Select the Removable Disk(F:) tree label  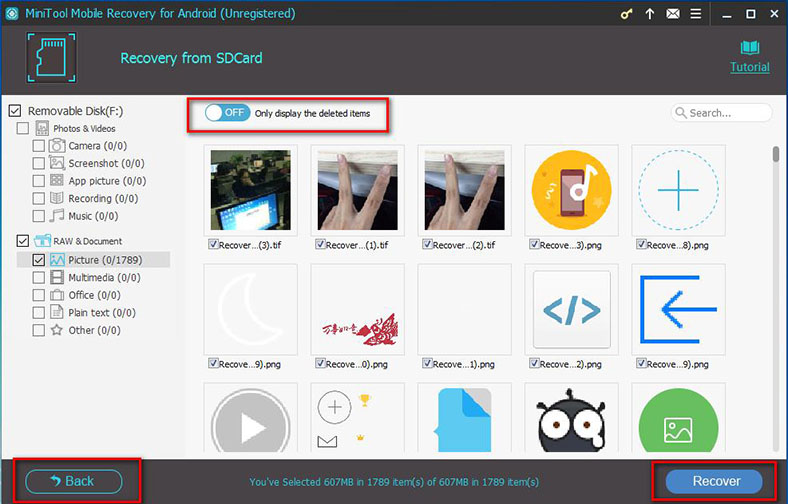75,111
